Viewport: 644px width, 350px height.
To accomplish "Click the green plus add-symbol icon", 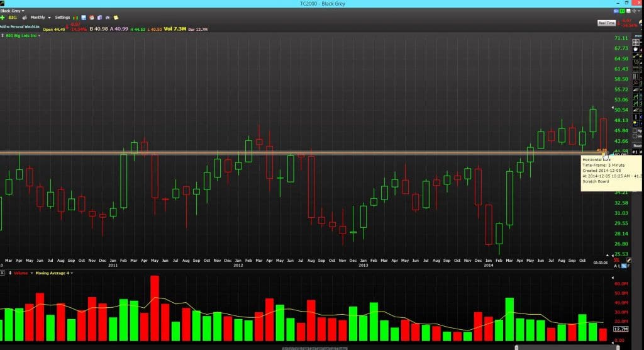I will 3,18.
